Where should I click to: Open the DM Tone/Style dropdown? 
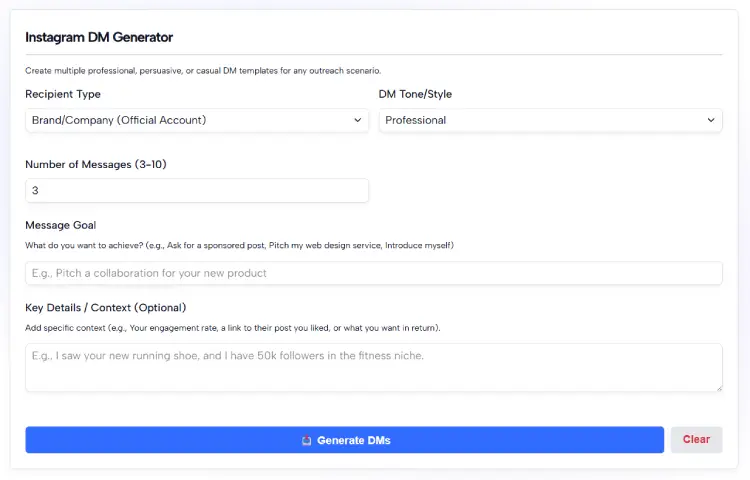click(550, 120)
